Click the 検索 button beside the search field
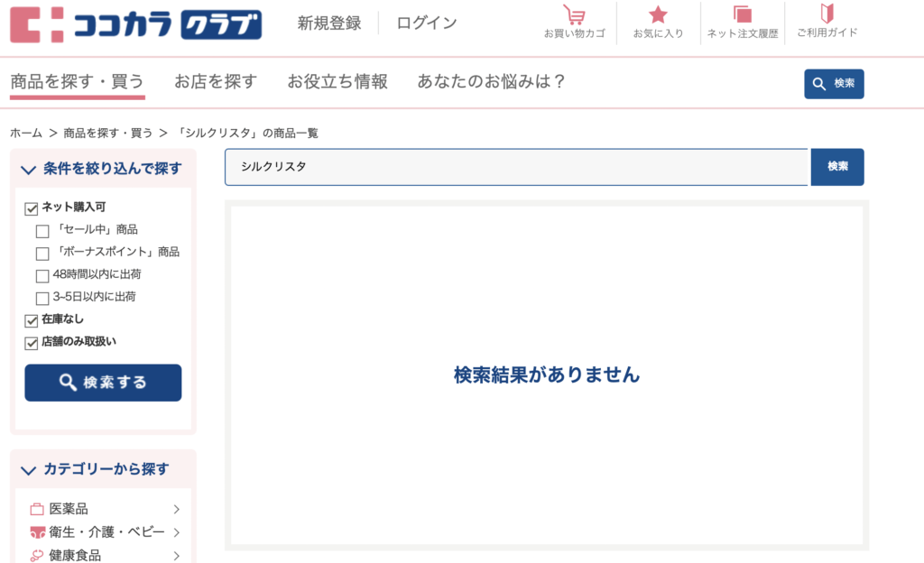This screenshot has width=924, height=563. (837, 167)
